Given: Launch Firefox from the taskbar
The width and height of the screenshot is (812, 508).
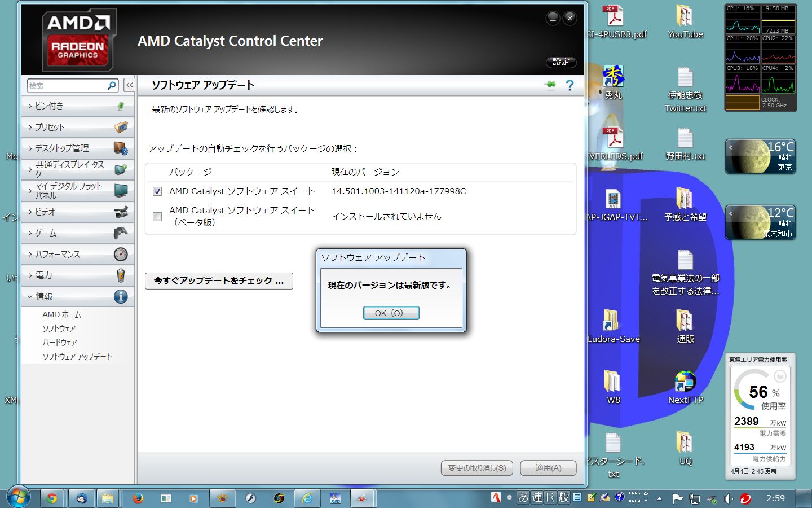Looking at the screenshot, I should click(138, 498).
